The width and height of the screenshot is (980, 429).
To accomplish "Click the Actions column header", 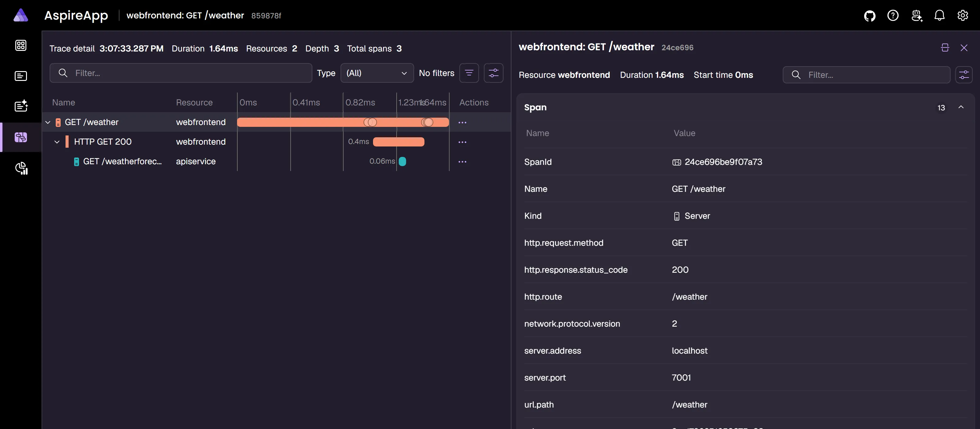I will (x=474, y=102).
